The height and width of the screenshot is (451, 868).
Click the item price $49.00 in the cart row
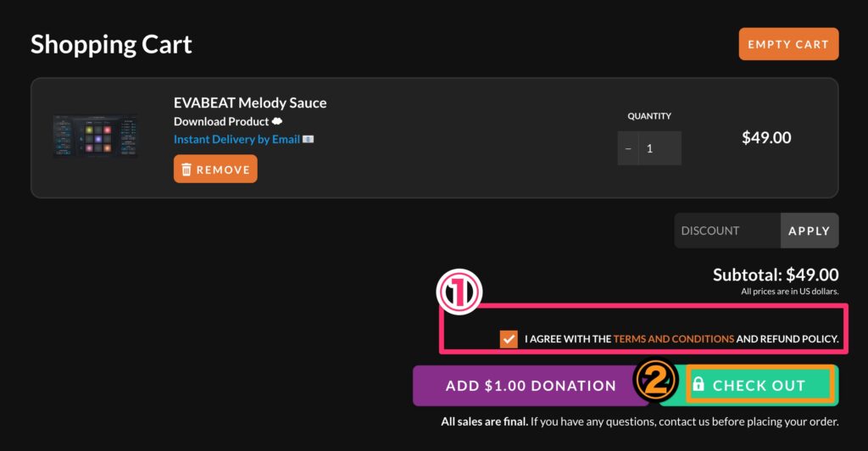click(x=766, y=137)
